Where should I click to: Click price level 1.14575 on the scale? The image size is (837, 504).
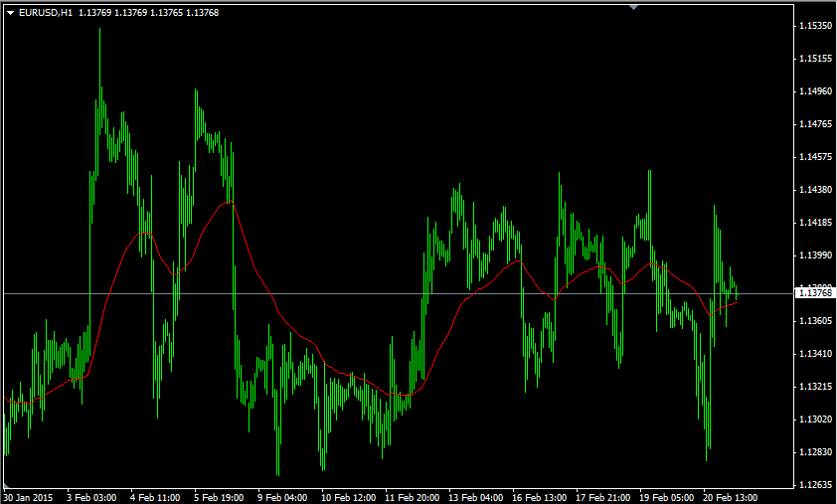(815, 157)
